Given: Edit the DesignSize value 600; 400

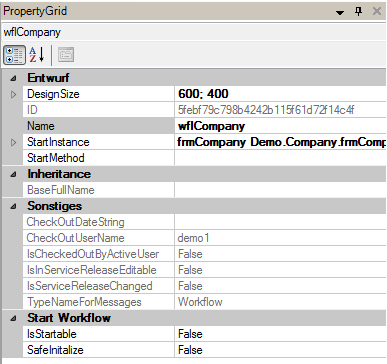Looking at the screenshot, I should [280, 94].
